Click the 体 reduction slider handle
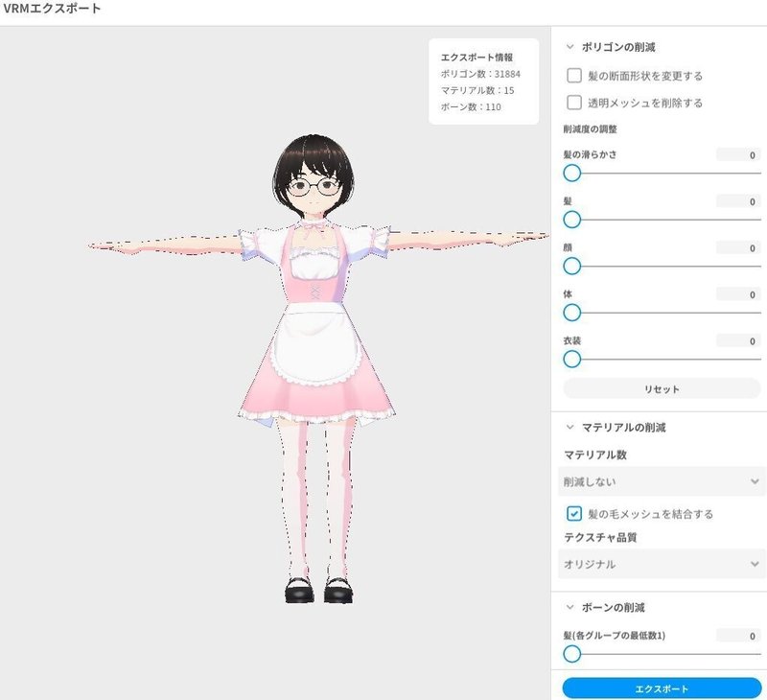 click(572, 313)
